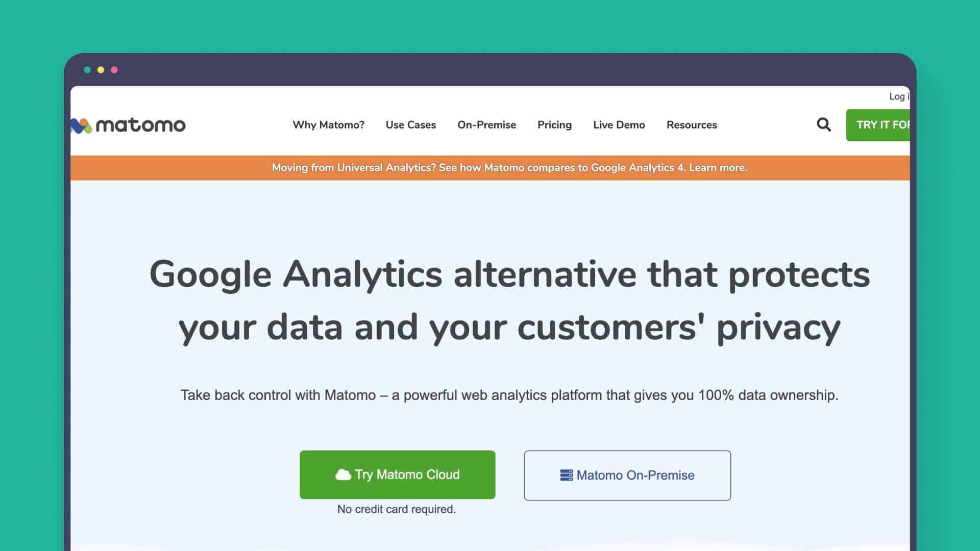Select the On-Premise navigation item

pos(486,125)
